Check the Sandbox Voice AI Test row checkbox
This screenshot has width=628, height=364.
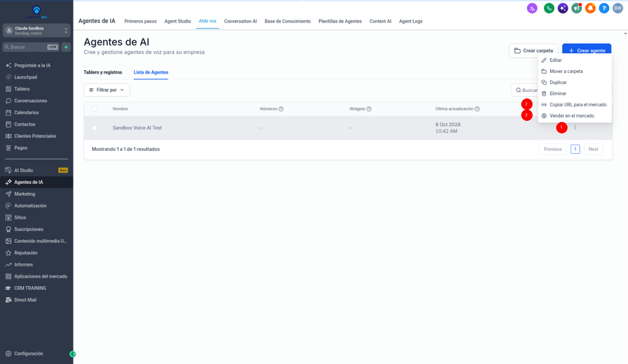pos(95,128)
